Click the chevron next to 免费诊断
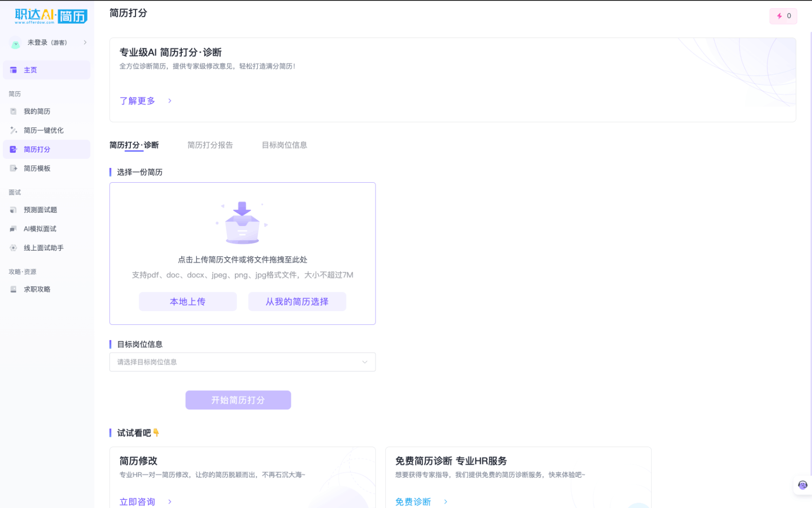 (446, 502)
